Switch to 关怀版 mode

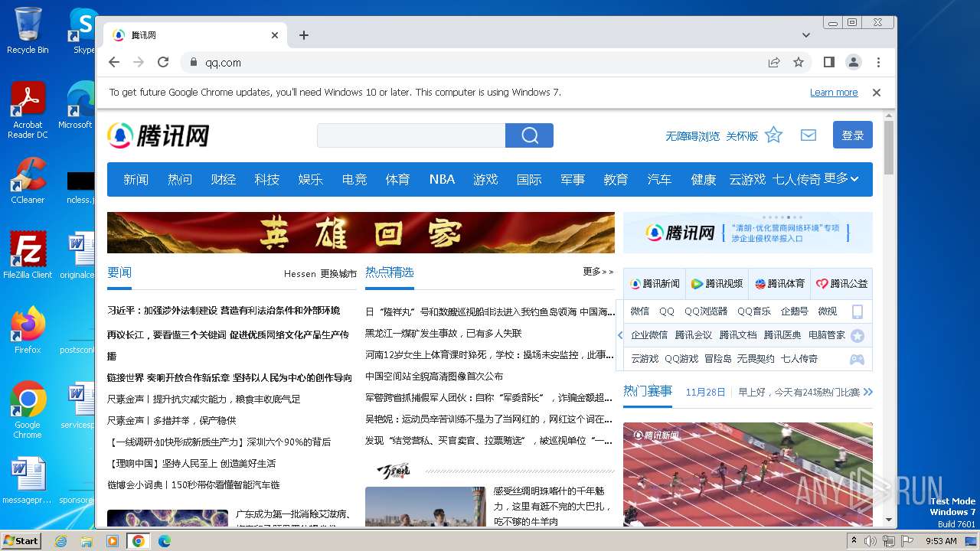click(742, 136)
